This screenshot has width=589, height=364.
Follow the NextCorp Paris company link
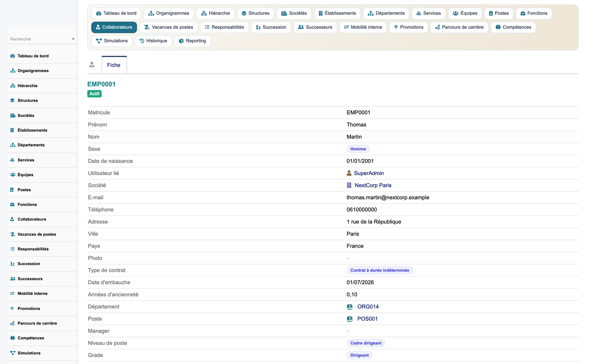373,185
